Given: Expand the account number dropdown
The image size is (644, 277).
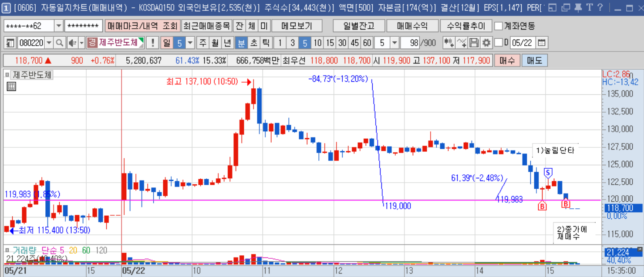Looking at the screenshot, I should (59, 26).
